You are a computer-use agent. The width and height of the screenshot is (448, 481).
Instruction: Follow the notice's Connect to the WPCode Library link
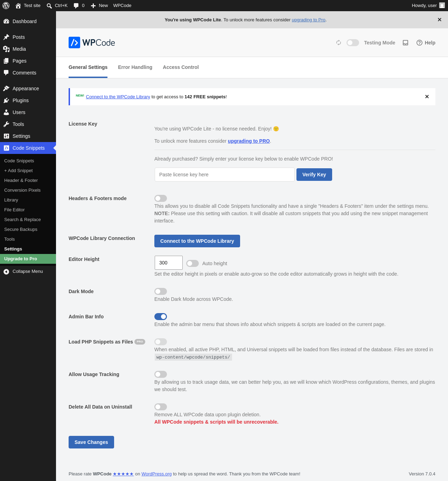pyautogui.click(x=118, y=97)
